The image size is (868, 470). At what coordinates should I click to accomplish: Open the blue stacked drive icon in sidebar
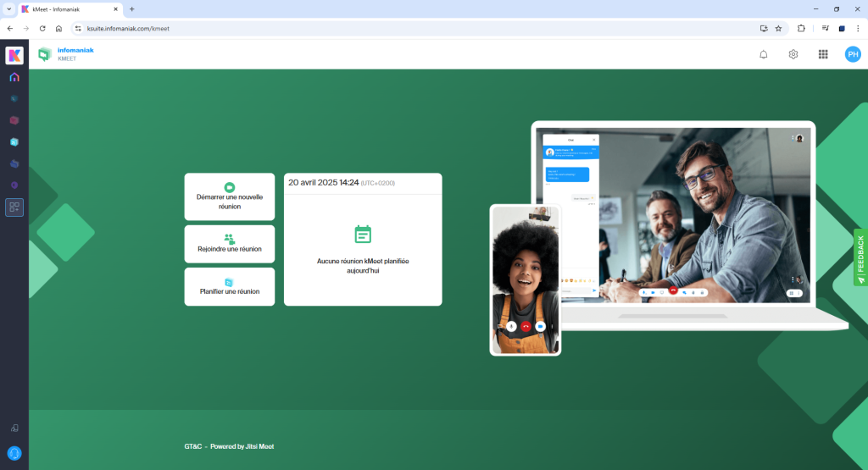coord(14,163)
